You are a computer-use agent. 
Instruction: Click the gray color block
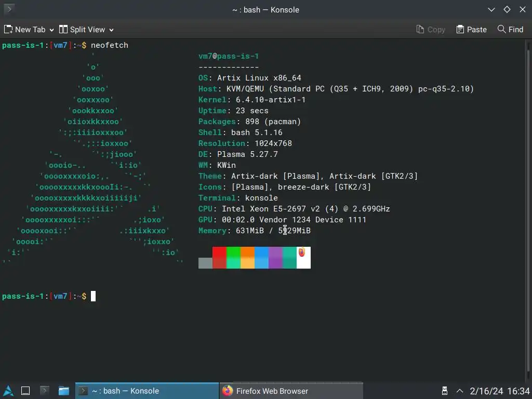coord(205,263)
